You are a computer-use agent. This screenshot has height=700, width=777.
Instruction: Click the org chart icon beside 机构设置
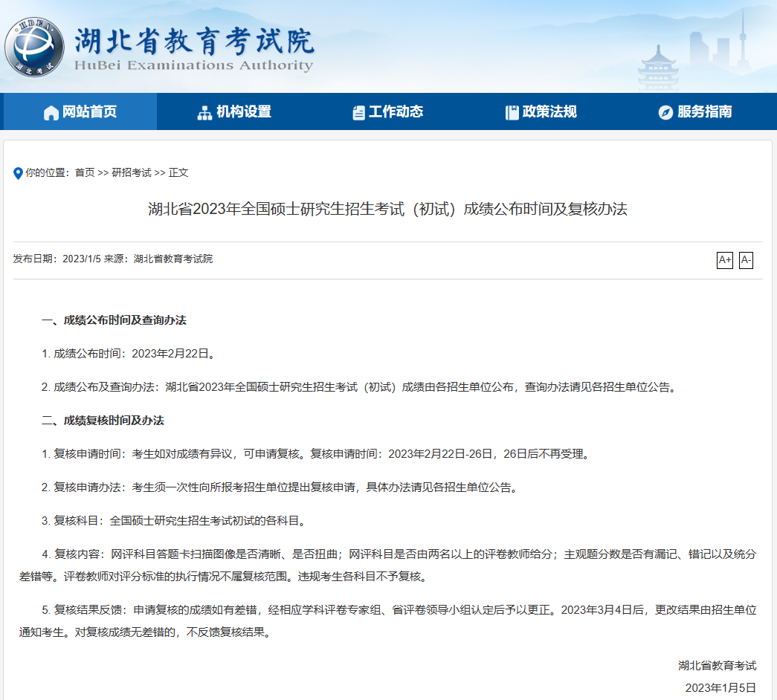(204, 113)
